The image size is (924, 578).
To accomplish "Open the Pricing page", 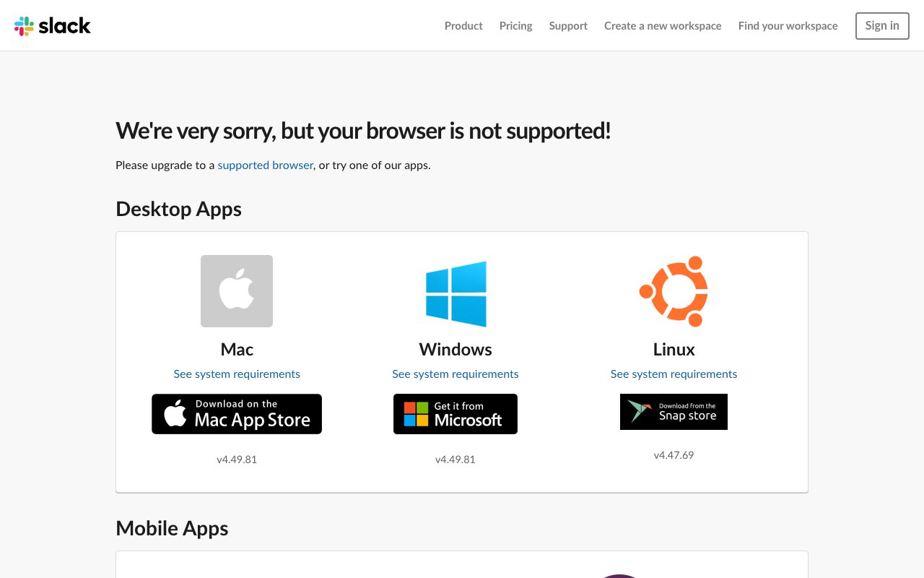I will coord(515,26).
